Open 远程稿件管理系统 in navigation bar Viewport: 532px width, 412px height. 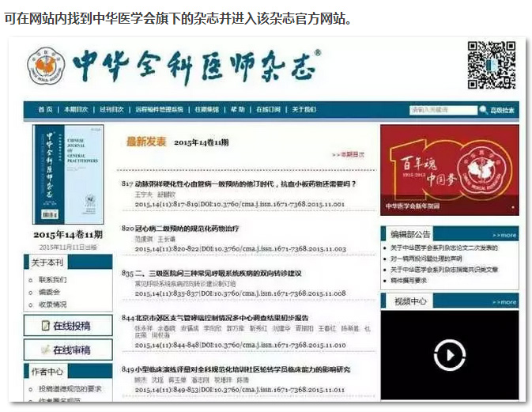coord(159,110)
